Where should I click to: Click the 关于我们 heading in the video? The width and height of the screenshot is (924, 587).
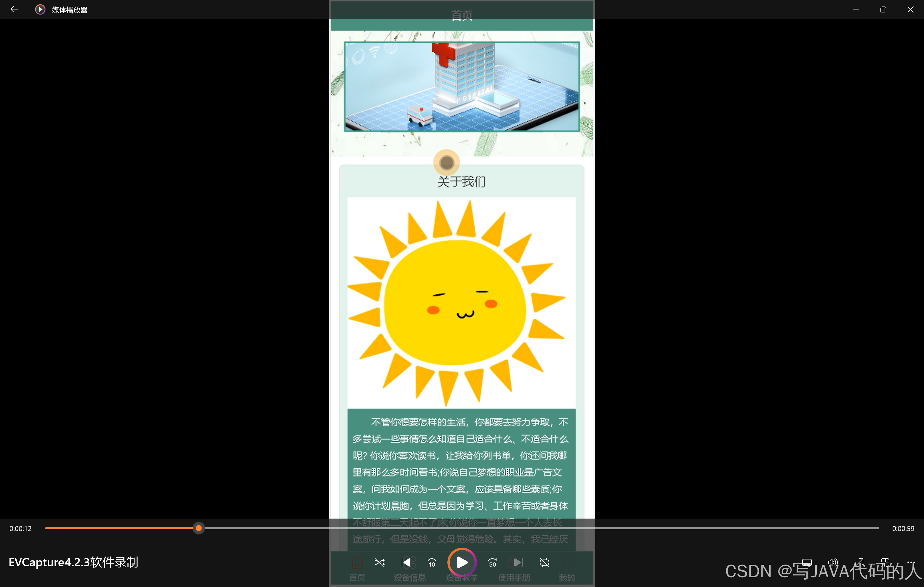tap(462, 181)
